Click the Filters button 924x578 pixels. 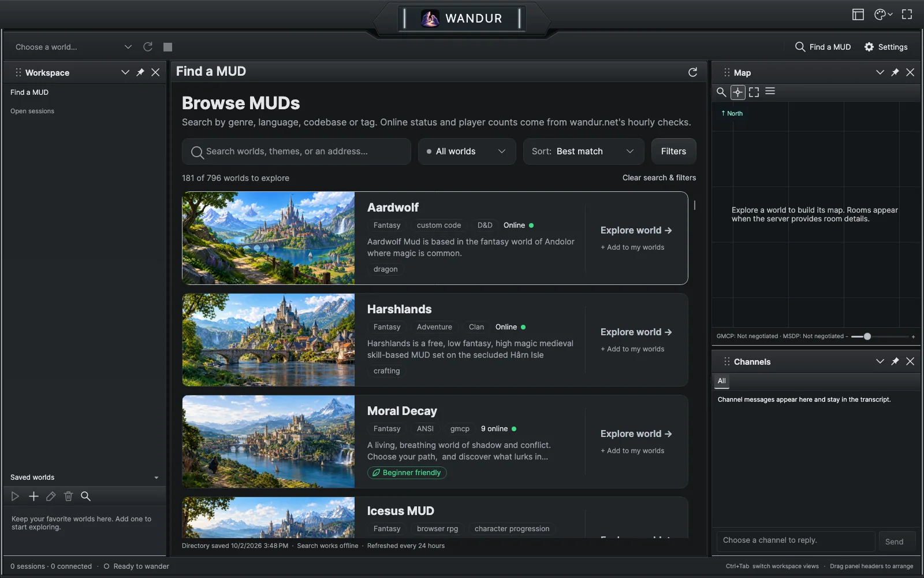click(x=673, y=151)
